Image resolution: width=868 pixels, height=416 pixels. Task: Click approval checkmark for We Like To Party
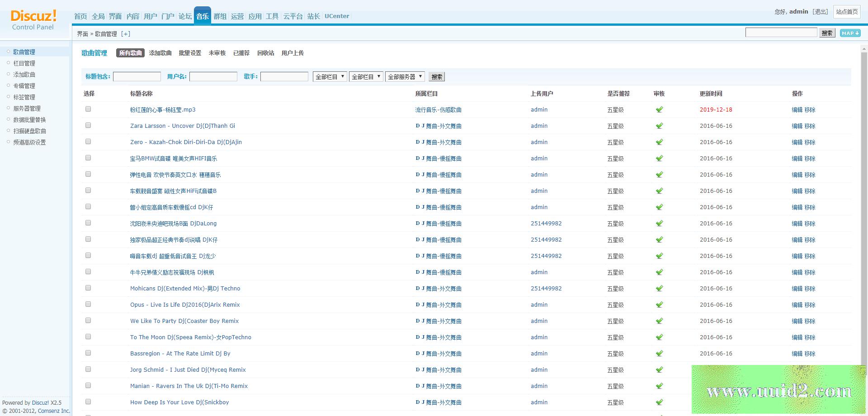click(659, 321)
